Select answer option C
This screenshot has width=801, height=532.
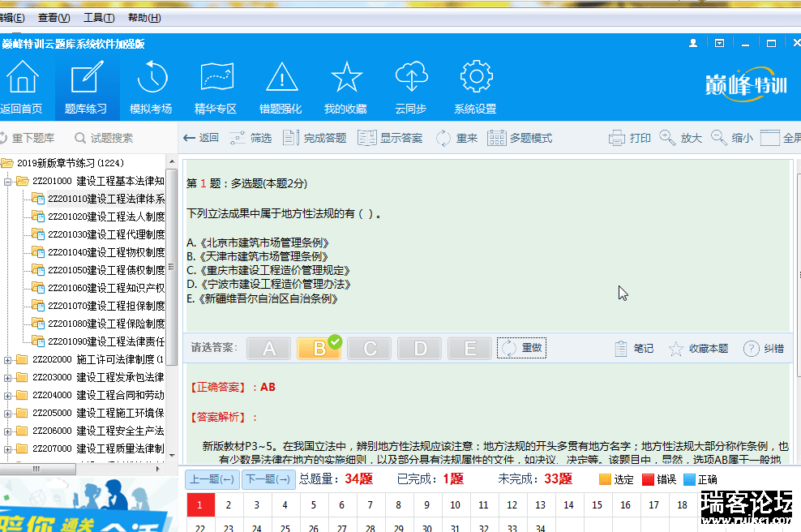click(370, 349)
